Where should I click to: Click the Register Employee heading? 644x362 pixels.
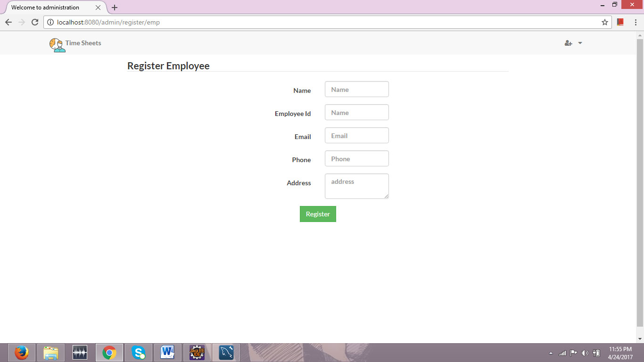168,66
